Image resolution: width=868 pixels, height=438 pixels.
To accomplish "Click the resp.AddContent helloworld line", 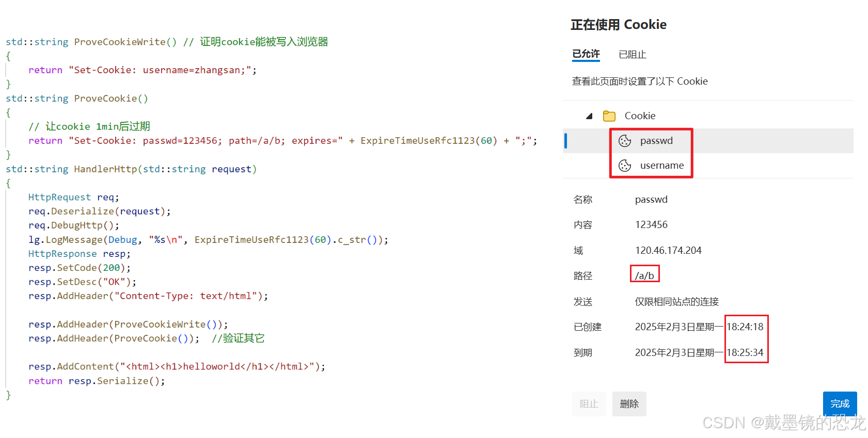I will 177,367.
